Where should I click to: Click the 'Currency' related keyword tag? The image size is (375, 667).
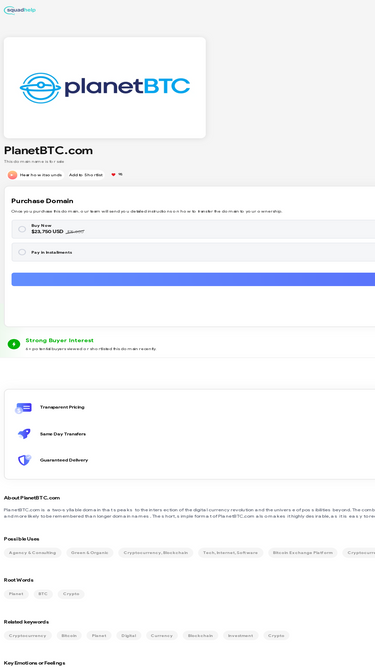pos(162,636)
